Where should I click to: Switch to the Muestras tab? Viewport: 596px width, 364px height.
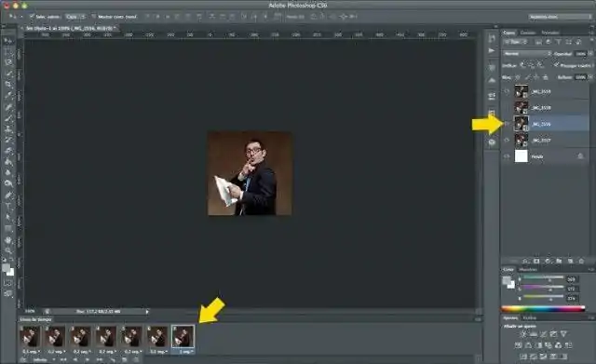[528, 269]
